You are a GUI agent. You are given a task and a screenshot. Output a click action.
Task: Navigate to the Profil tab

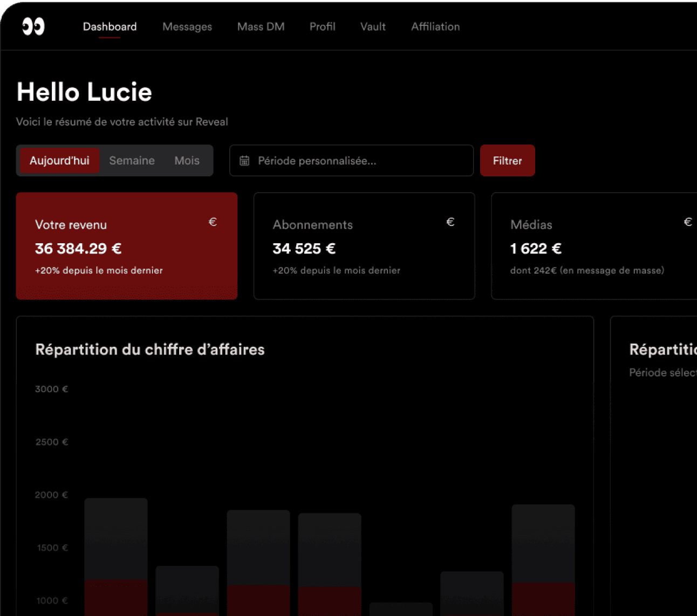pos(322,26)
